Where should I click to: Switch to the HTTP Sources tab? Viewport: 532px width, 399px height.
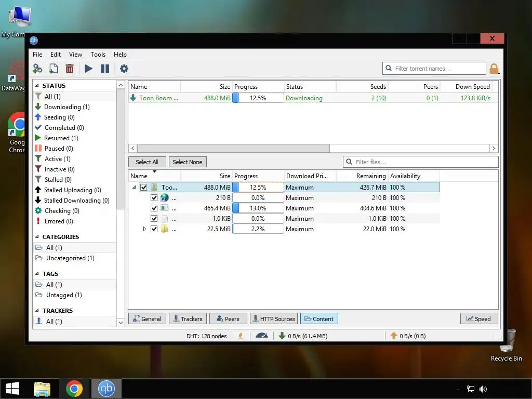tap(274, 318)
